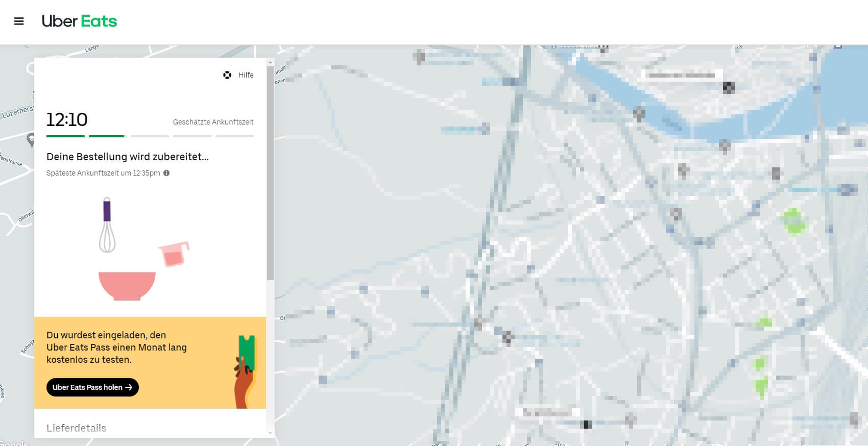Click the pink measuring cup illustration
Image resolution: width=868 pixels, height=446 pixels.
point(174,254)
